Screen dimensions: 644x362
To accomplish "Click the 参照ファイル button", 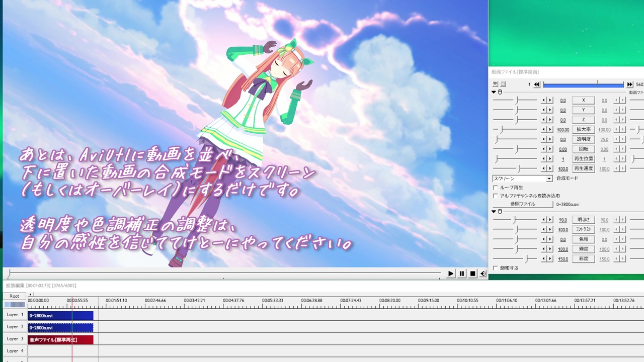I will [x=523, y=204].
